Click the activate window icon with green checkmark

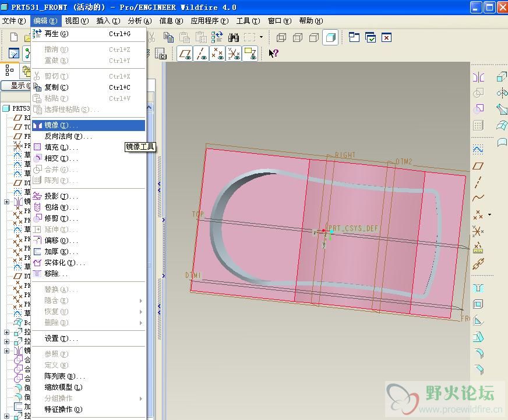(x=371, y=38)
